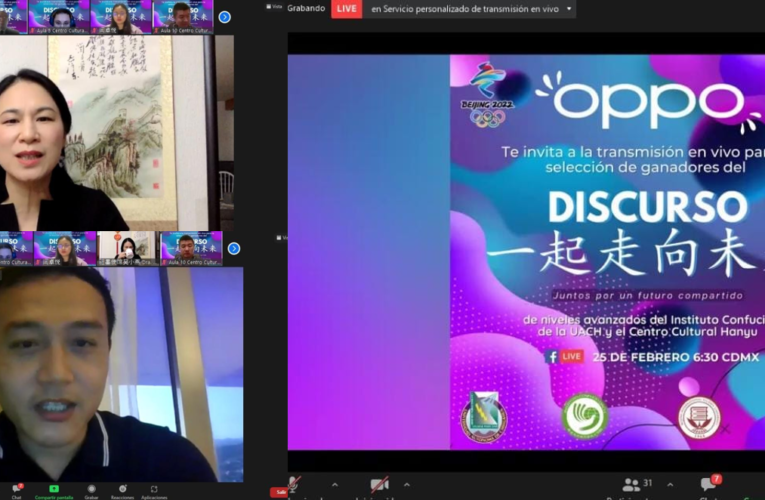Expand the audio options chevron beside microphone

[x=335, y=485]
